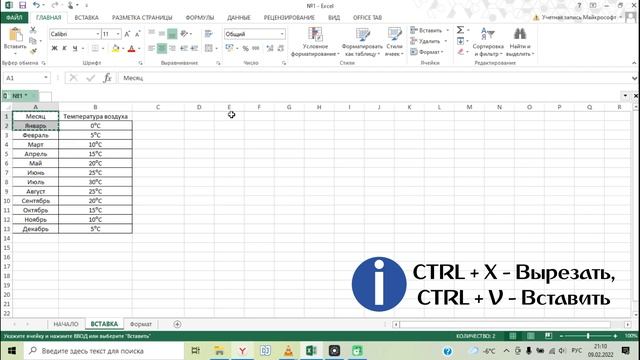This screenshot has height=360, width=640.
Task: Open the РАЗМЕТКА СТРАНИЦЫ tab
Action: coord(142,18)
